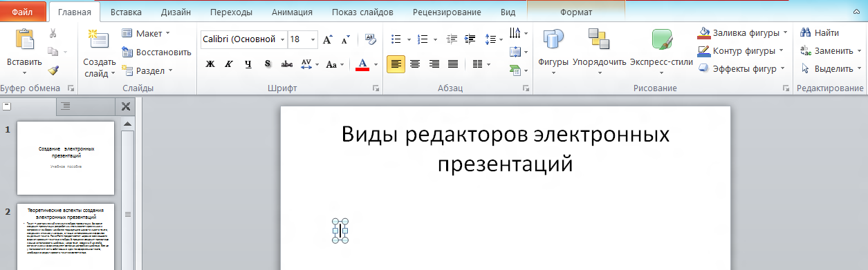Click slide title Виды редакторов
The image size is (868, 270).
coord(506,148)
